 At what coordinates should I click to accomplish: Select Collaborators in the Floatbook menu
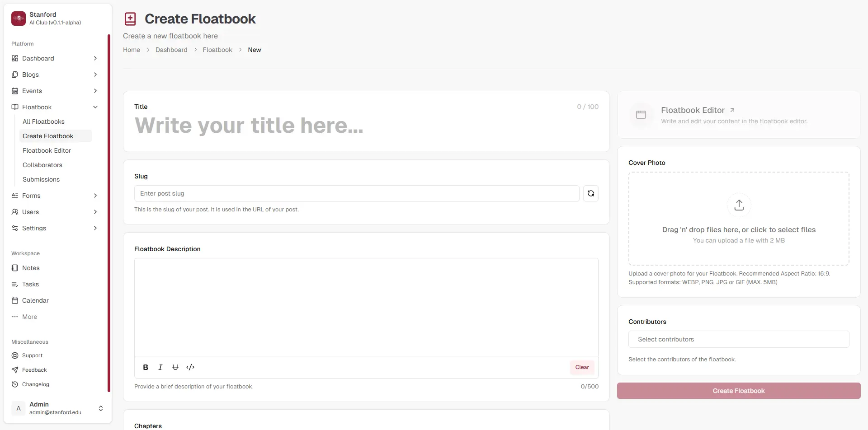(42, 165)
